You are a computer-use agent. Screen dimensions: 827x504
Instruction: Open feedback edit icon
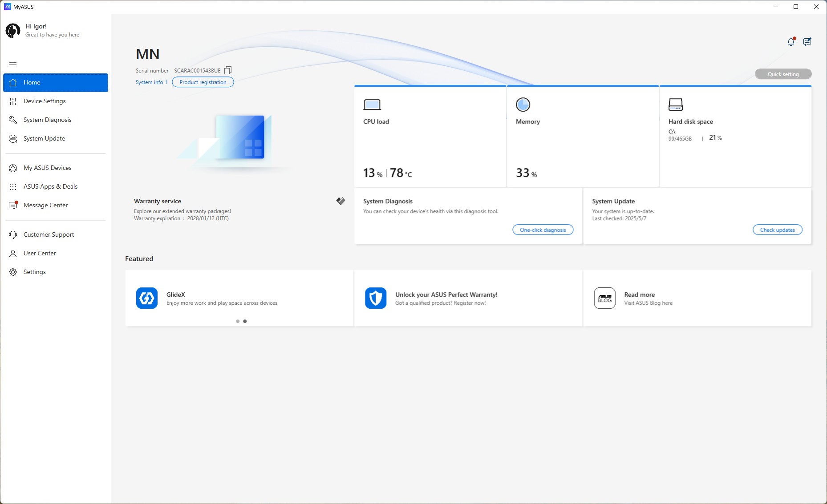[807, 41]
